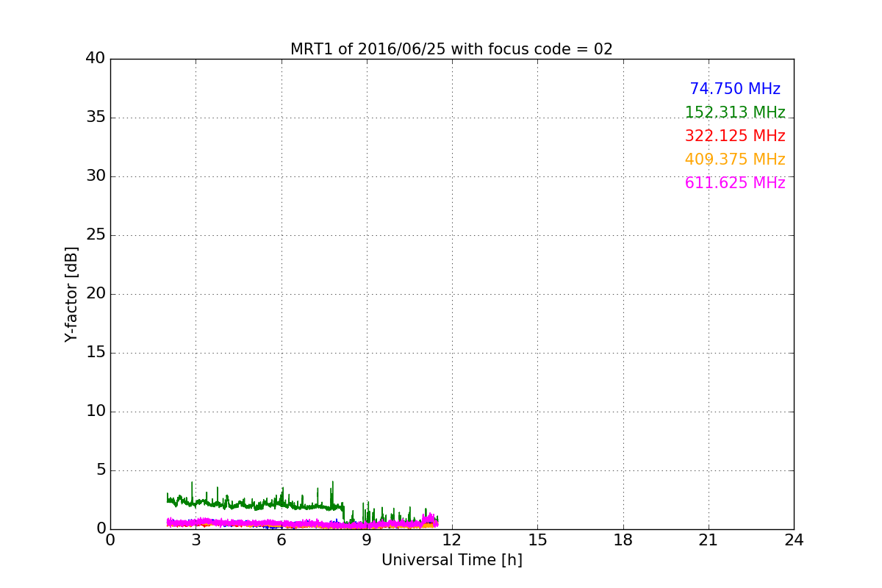882x588 pixels.
Task: Click the y-axis tick label 10
Action: (95, 412)
